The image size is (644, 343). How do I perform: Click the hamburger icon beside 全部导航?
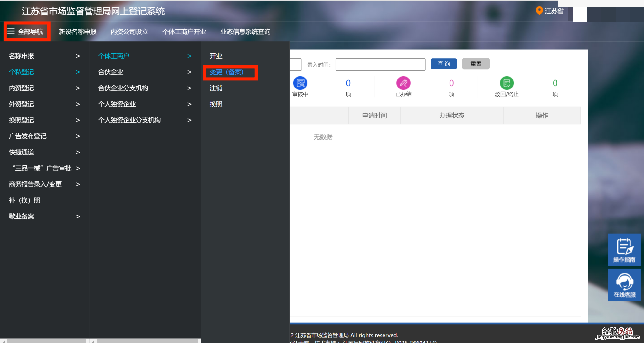pos(11,31)
